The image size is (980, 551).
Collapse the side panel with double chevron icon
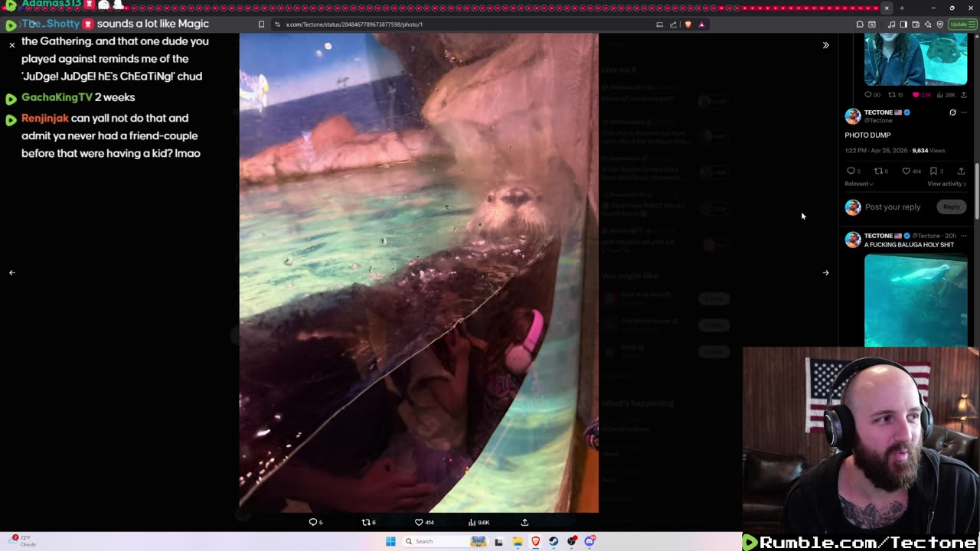tap(825, 45)
